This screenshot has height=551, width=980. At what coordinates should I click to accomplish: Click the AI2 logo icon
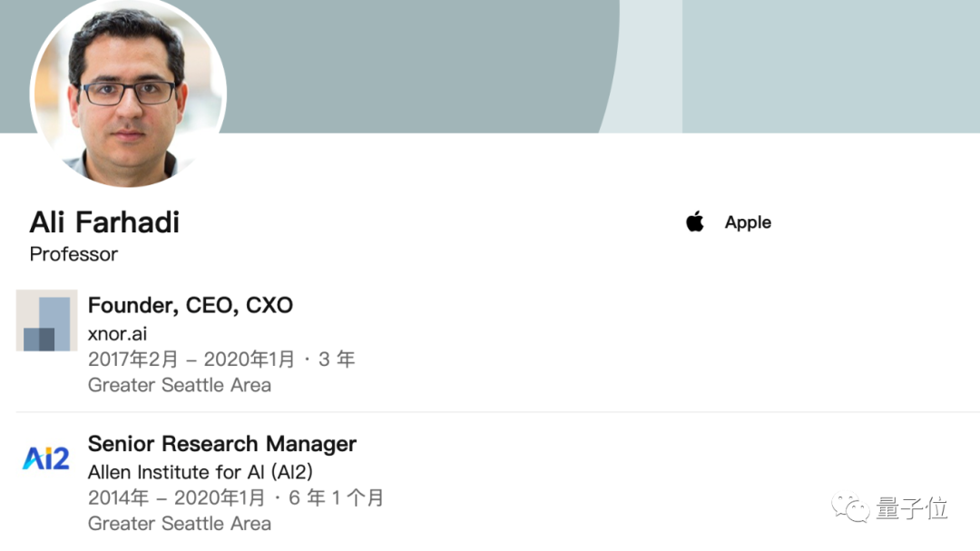click(46, 458)
